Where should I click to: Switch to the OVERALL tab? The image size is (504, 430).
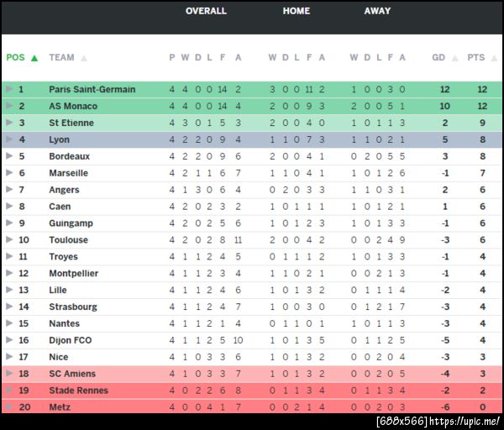[206, 11]
